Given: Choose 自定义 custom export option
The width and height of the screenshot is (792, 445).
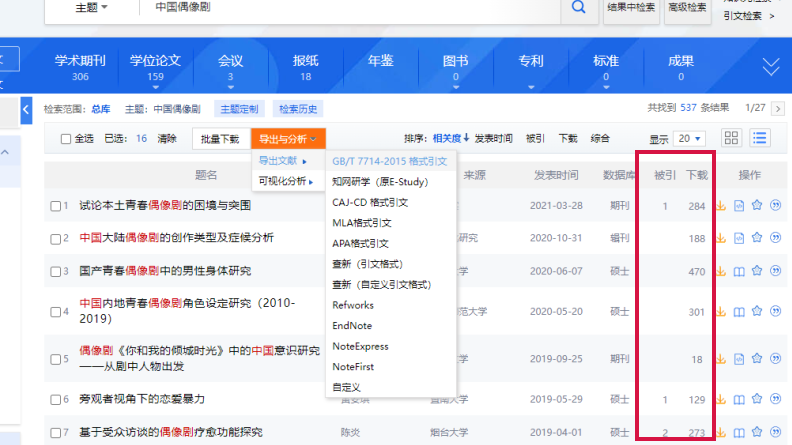Looking at the screenshot, I should (346, 387).
